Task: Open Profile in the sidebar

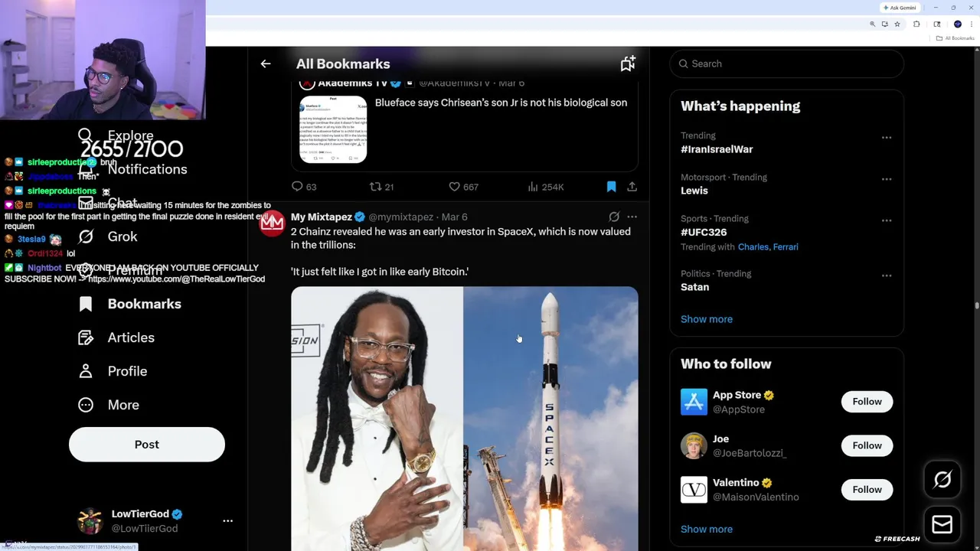Action: tap(113, 371)
